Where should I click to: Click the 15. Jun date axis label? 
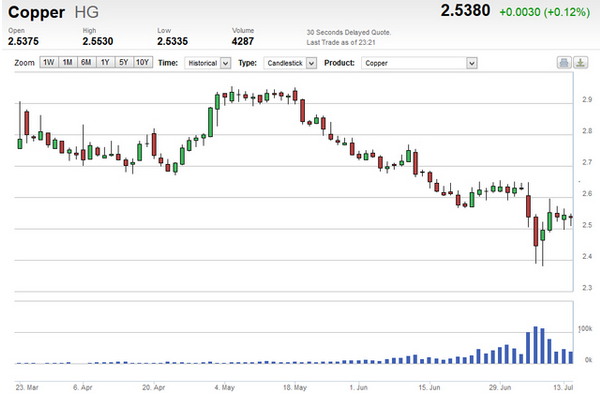429,388
